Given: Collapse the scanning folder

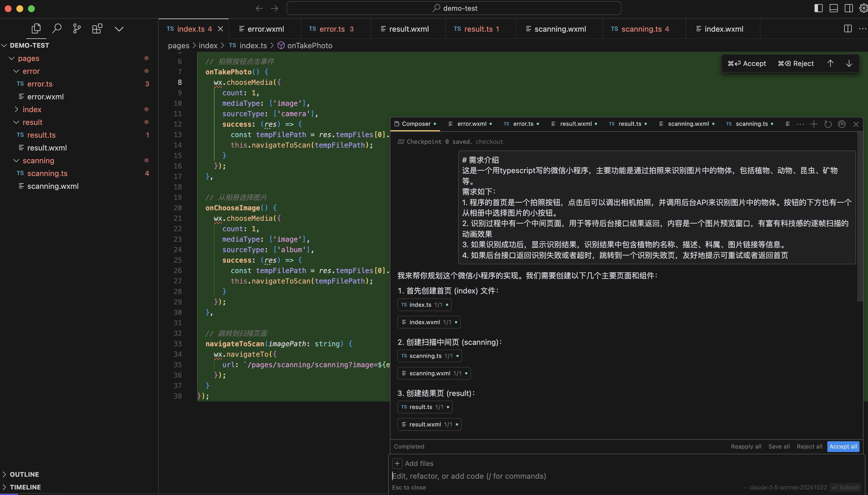Looking at the screenshot, I should point(16,160).
